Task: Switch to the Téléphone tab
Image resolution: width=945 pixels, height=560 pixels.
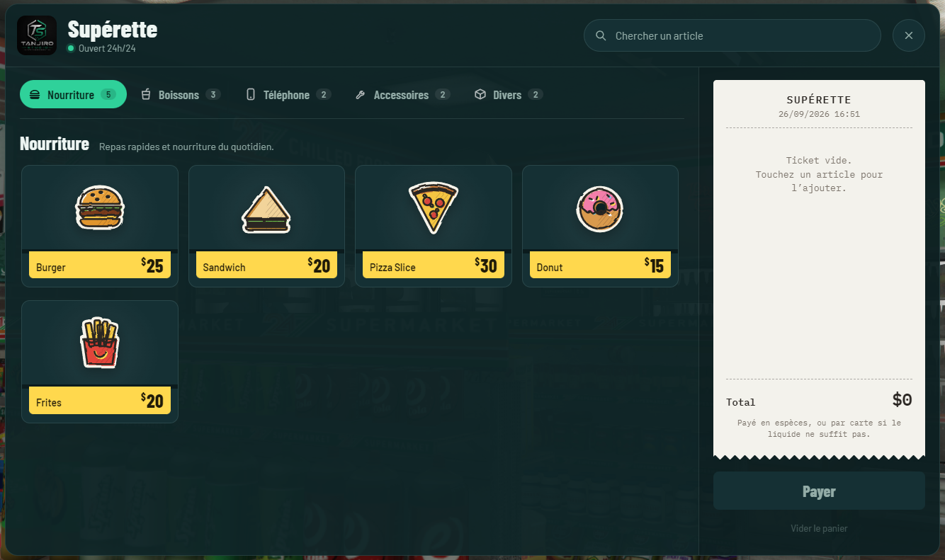Action: [288, 95]
